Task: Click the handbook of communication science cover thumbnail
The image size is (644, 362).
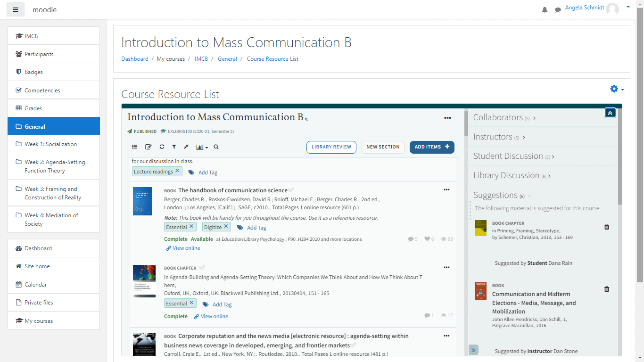Action: (x=142, y=201)
